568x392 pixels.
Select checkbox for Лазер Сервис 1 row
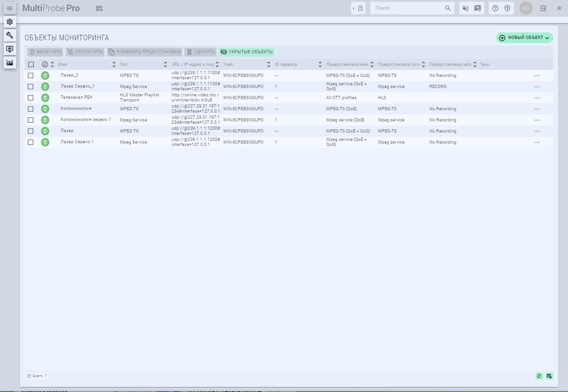click(x=31, y=142)
